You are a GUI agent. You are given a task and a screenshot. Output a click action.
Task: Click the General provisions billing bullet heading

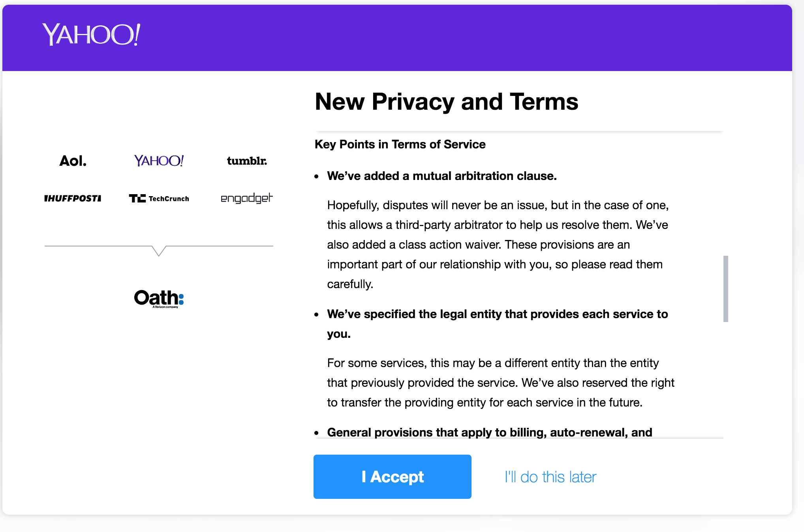coord(490,432)
